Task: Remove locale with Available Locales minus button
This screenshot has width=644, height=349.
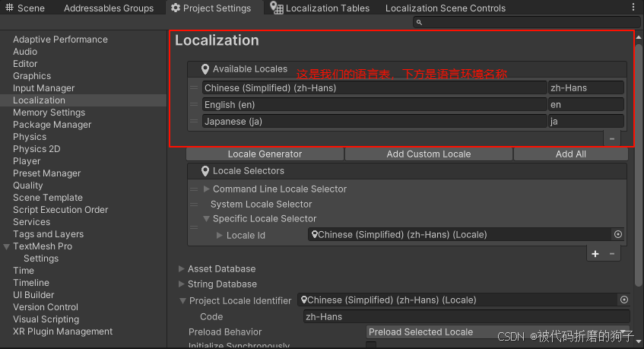Action: point(612,139)
